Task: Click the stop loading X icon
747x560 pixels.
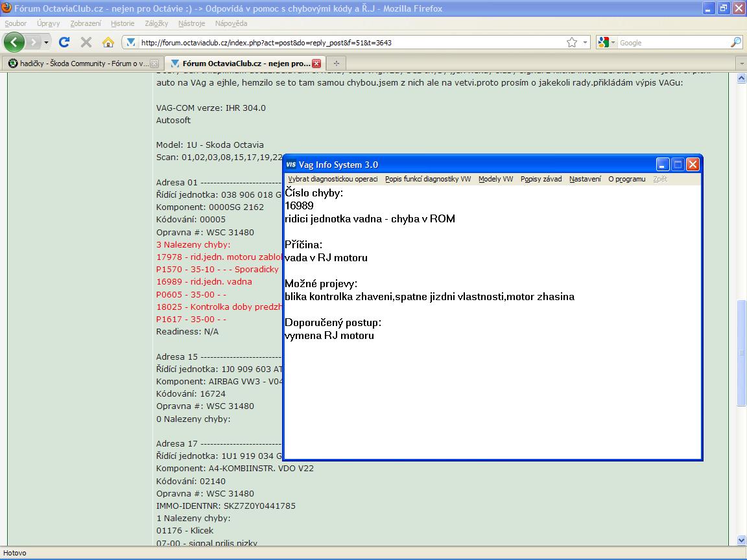Action: (x=86, y=42)
